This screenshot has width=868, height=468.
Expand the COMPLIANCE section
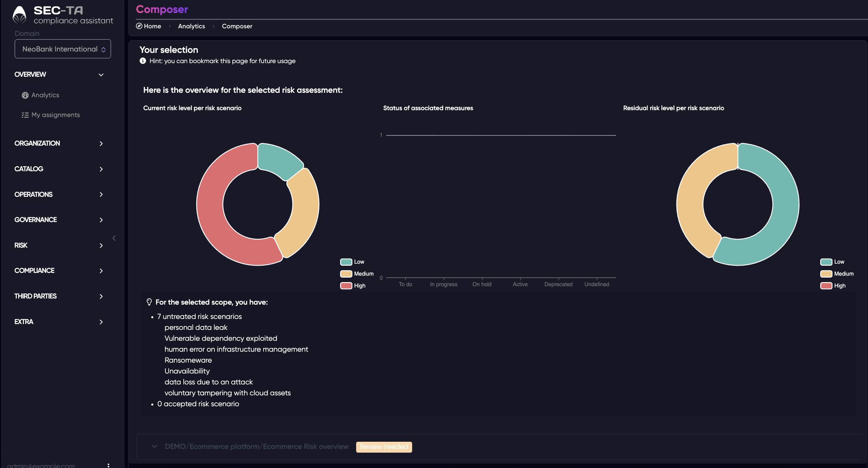coord(59,270)
